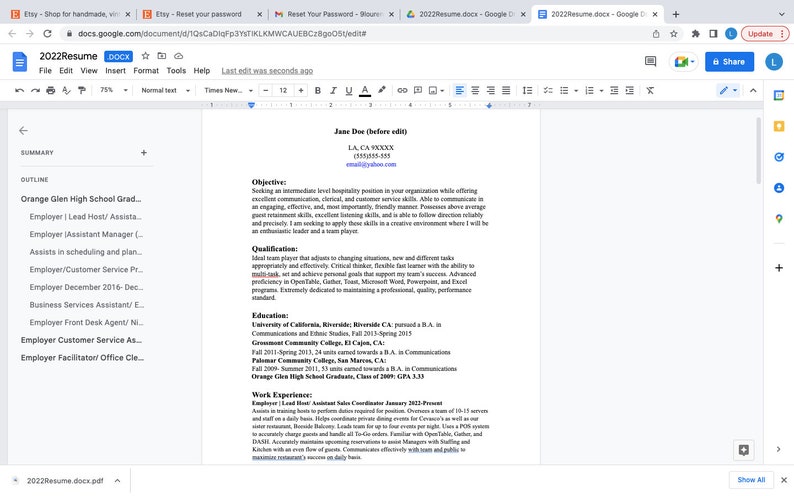Screen dimensions: 794x496
Task: Toggle underline formatting
Action: coord(348,91)
